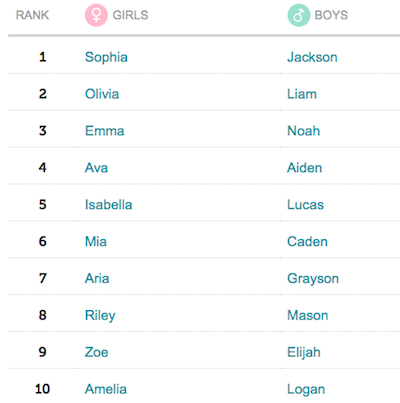Click the name Aiden

tap(305, 168)
